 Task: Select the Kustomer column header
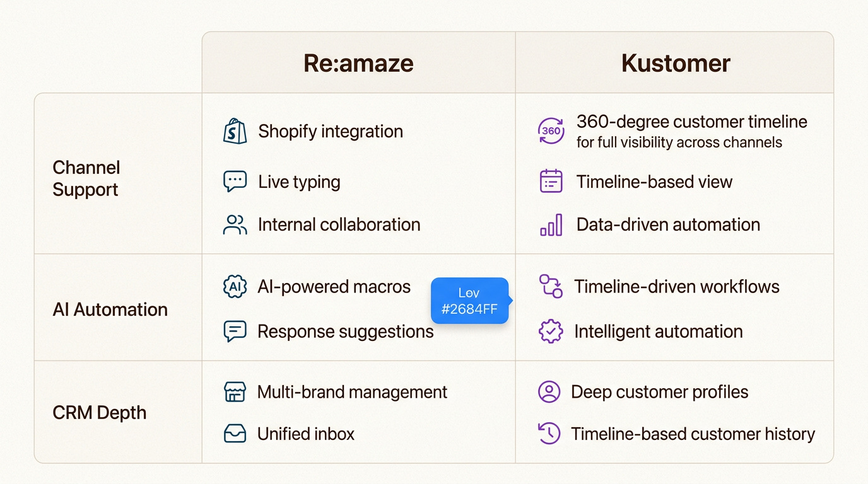point(675,64)
